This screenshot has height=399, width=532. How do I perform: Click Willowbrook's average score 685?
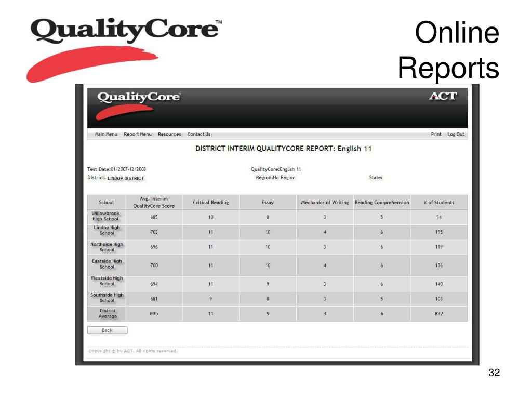click(154, 217)
